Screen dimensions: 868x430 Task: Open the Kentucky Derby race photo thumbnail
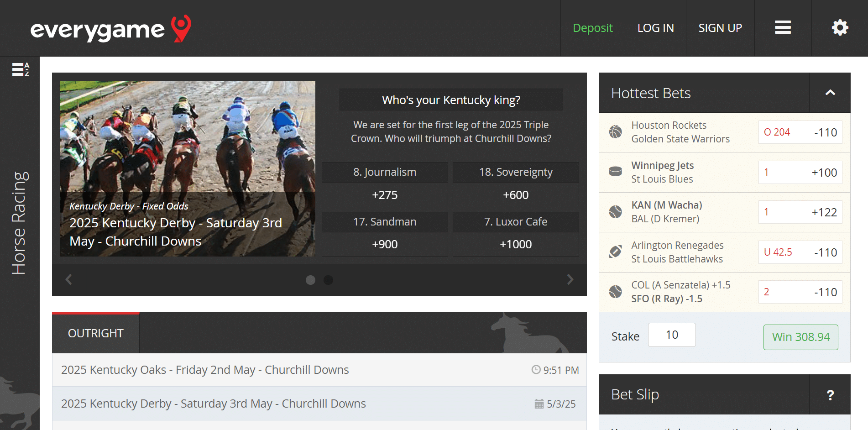(188, 168)
